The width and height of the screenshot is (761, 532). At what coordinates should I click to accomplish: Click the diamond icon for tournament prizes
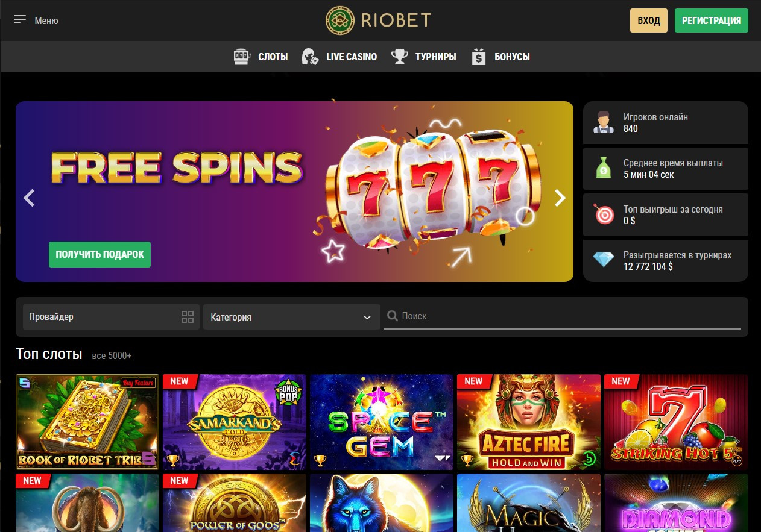(x=603, y=260)
